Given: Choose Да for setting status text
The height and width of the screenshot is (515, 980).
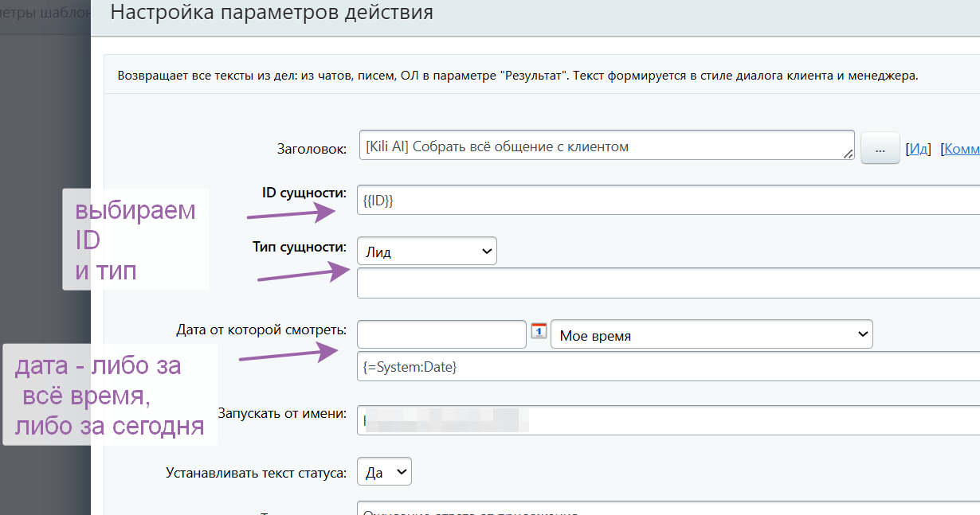Looking at the screenshot, I should tap(384, 471).
